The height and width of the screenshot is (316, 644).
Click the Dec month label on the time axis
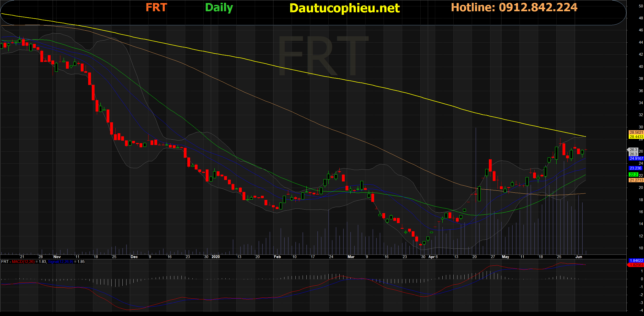point(134,257)
